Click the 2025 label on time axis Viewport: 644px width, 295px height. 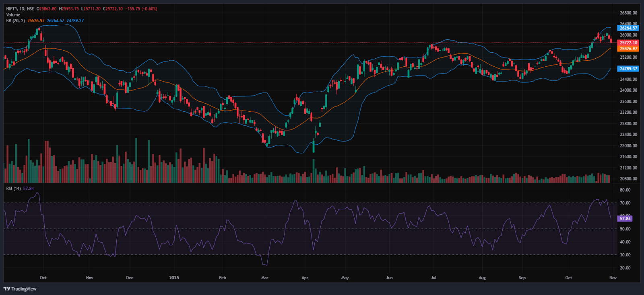pyautogui.click(x=174, y=278)
